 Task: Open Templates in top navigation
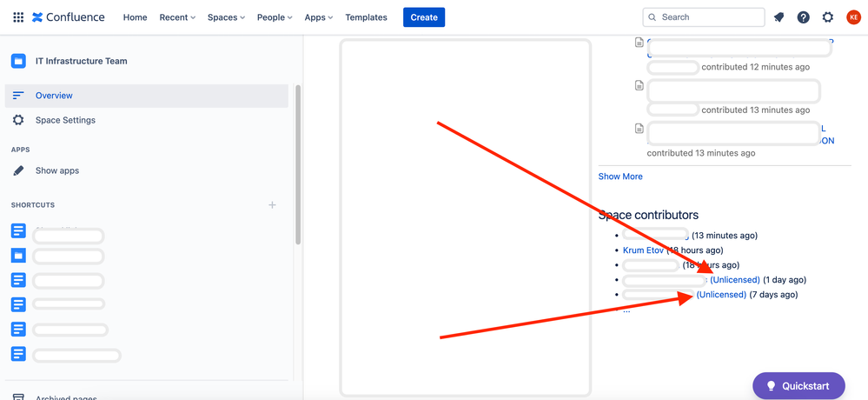pos(366,17)
